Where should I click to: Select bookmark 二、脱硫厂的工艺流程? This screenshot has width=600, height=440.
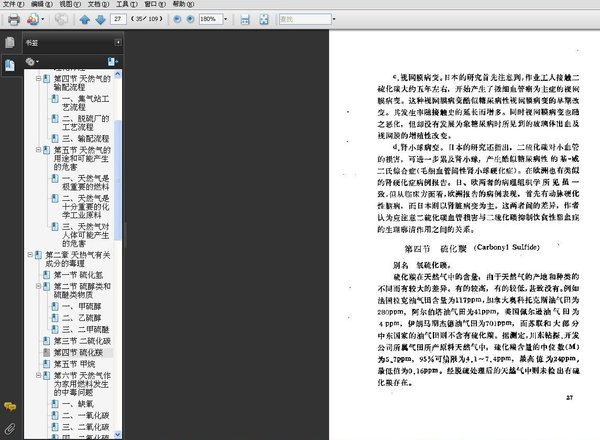tap(86, 122)
